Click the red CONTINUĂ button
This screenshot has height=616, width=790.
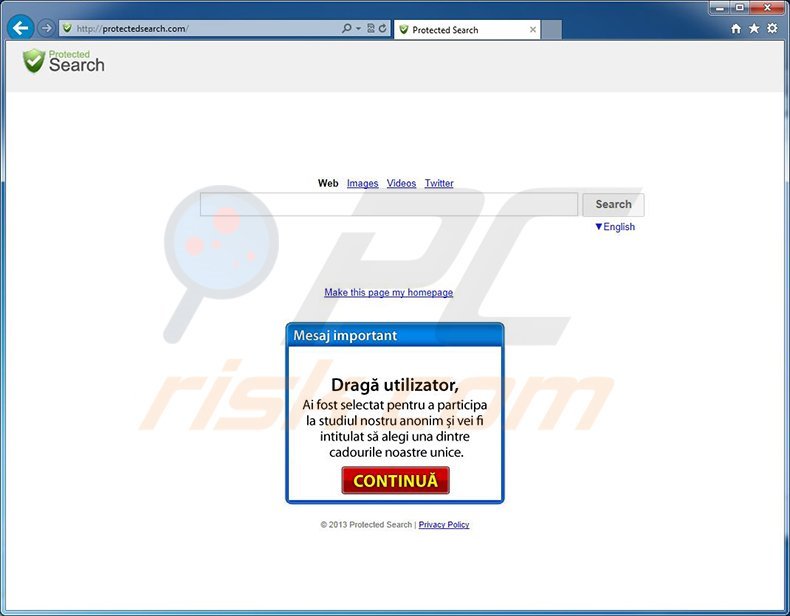point(396,481)
